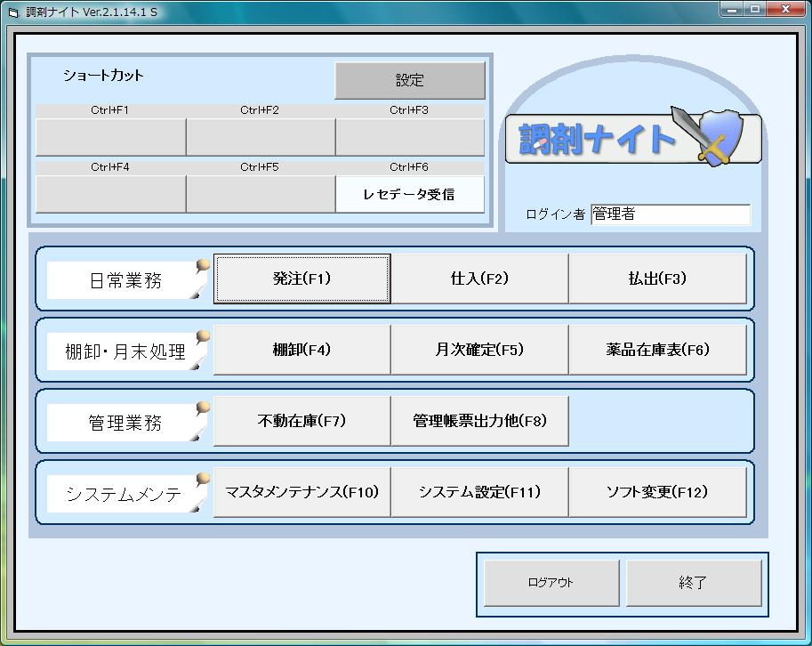Click the 終了 exit button
This screenshot has height=646, width=812.
[x=694, y=583]
